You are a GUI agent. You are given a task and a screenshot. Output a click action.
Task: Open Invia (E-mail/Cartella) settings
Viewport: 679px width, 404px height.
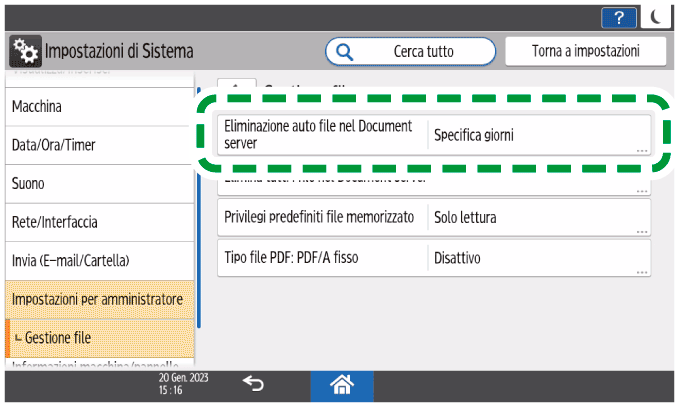(x=98, y=261)
